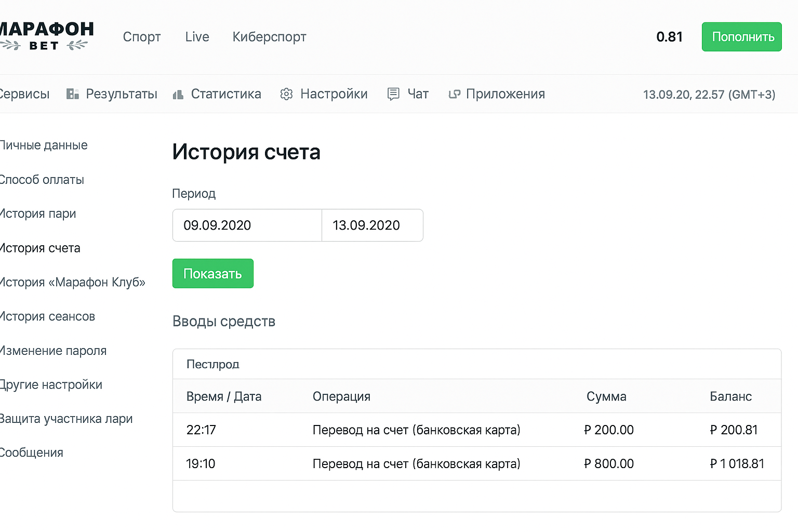Image resolution: width=798 pixels, height=532 pixels.
Task: Open История пари sidebar link
Action: pos(38,214)
